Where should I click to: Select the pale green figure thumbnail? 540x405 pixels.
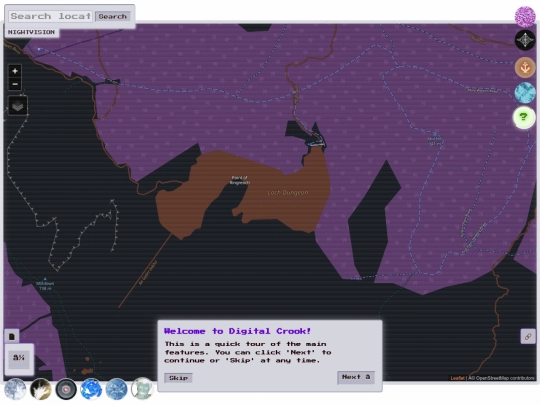coord(142,389)
